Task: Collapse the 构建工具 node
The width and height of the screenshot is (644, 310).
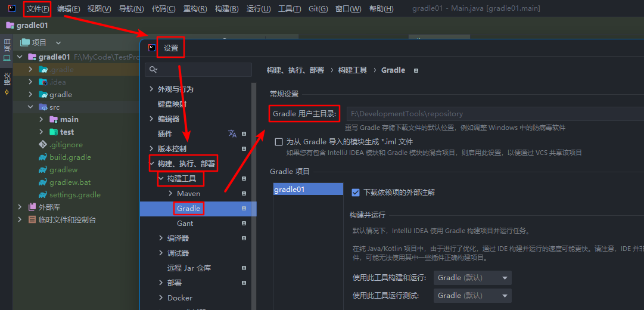Action: click(161, 178)
